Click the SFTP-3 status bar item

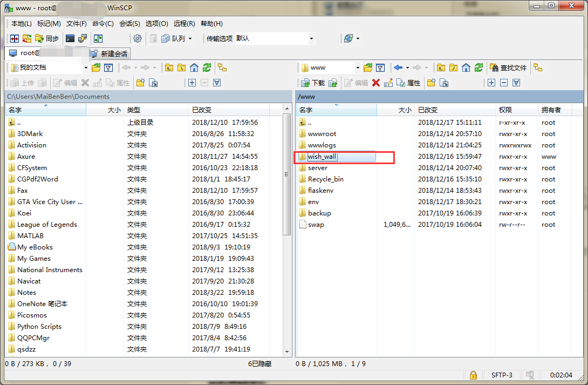[x=502, y=375]
